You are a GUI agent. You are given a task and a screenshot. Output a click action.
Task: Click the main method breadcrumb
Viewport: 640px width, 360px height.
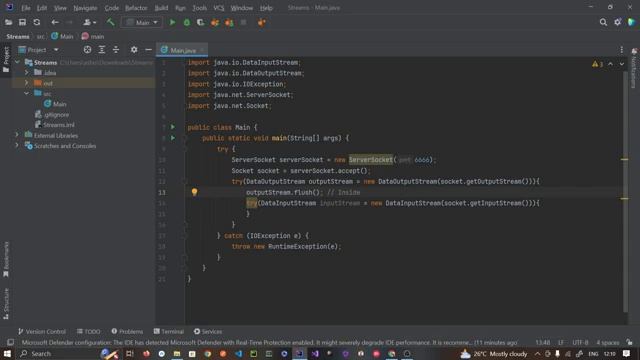93,36
